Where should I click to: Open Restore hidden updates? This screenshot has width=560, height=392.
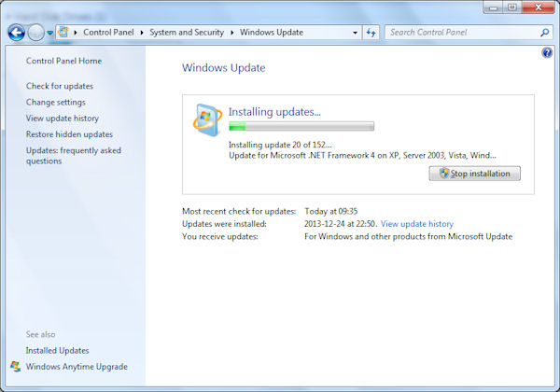point(69,134)
